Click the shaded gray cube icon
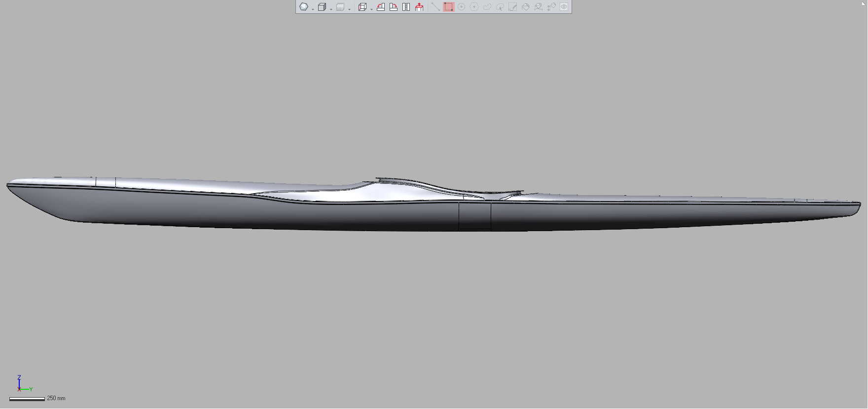 [340, 7]
